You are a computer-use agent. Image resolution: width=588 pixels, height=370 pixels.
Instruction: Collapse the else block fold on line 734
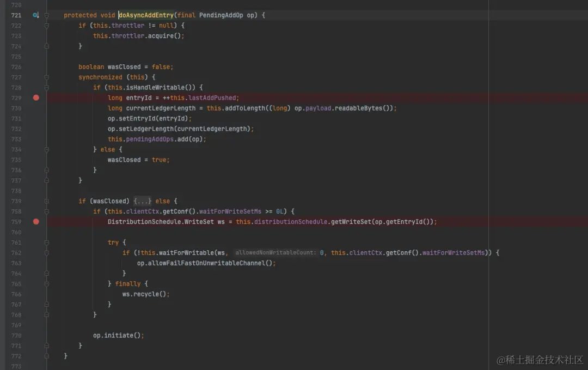(x=47, y=149)
